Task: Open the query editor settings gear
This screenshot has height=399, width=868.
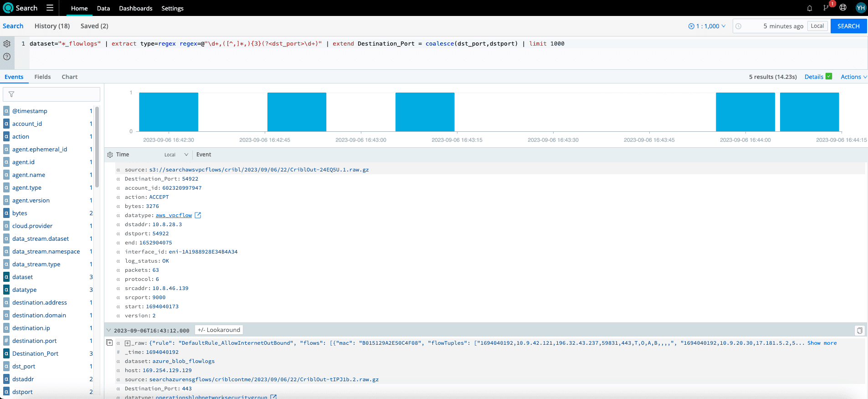Action: click(7, 44)
